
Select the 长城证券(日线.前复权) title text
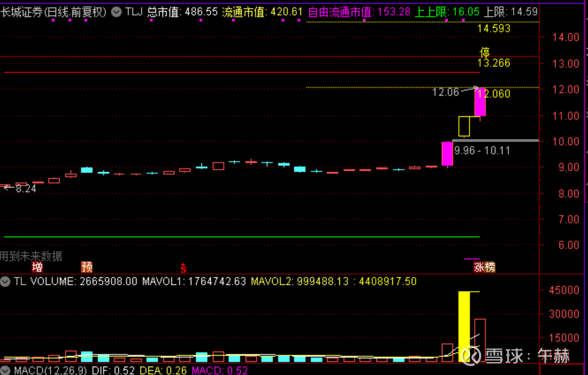pos(54,12)
